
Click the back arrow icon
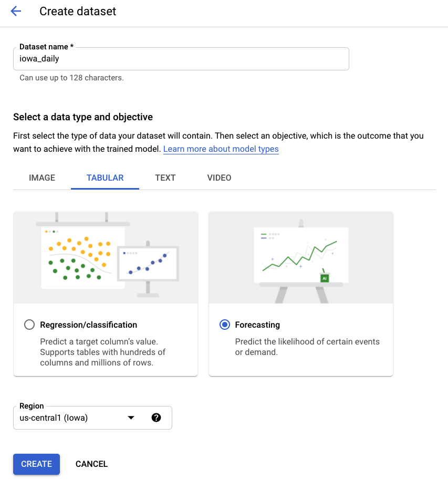16,11
